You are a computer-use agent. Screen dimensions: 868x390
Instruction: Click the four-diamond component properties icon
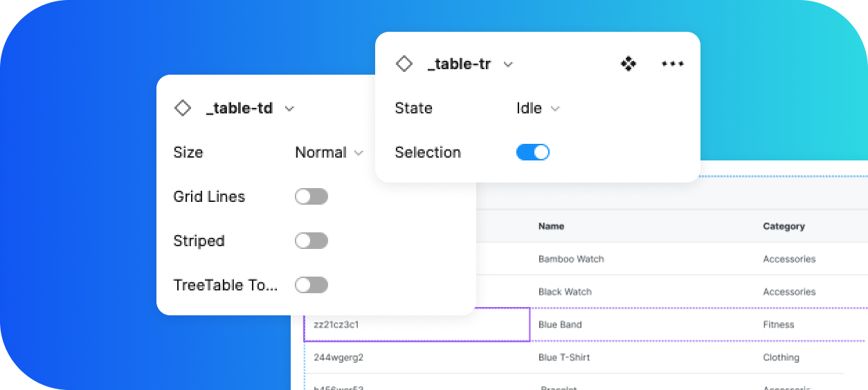629,64
